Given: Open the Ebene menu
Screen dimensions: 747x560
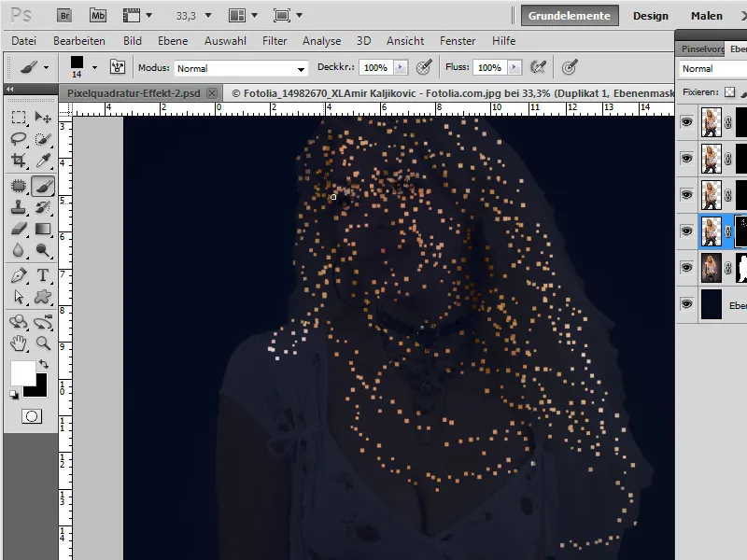Looking at the screenshot, I should pyautogui.click(x=173, y=41).
